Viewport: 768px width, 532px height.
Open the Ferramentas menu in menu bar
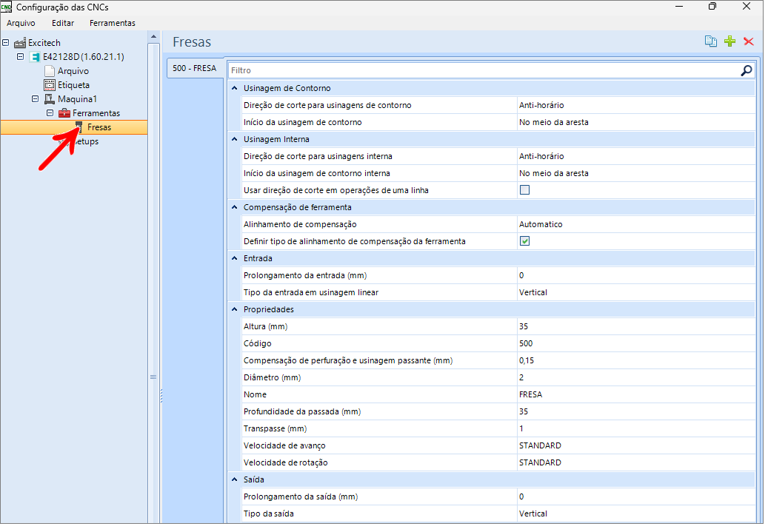112,23
